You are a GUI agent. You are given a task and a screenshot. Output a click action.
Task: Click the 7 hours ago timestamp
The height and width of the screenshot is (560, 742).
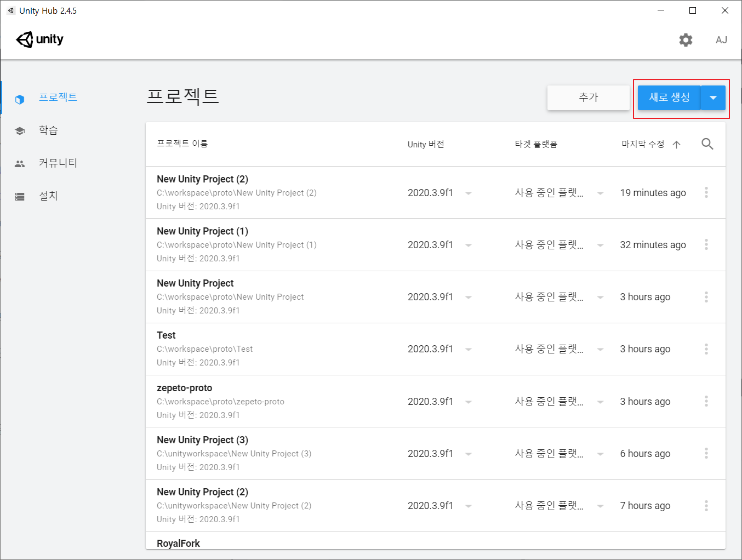click(x=645, y=506)
